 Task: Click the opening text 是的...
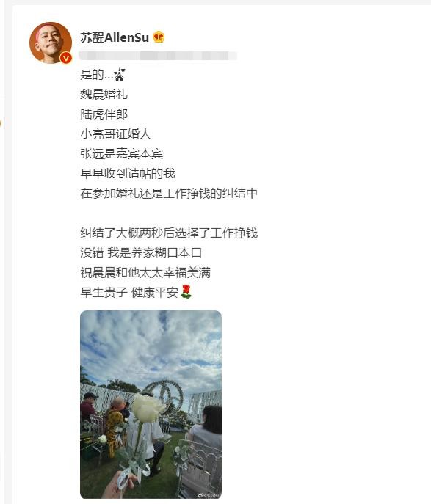(92, 75)
